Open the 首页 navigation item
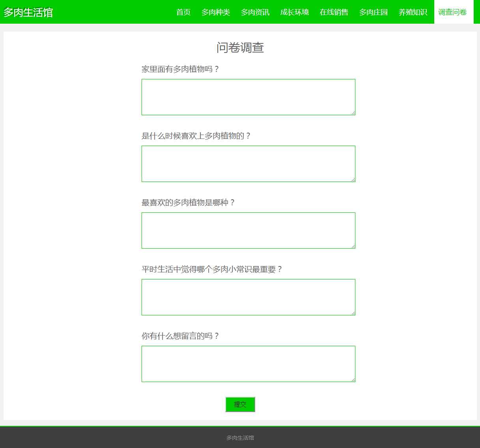The height and width of the screenshot is (448, 480). tap(183, 12)
